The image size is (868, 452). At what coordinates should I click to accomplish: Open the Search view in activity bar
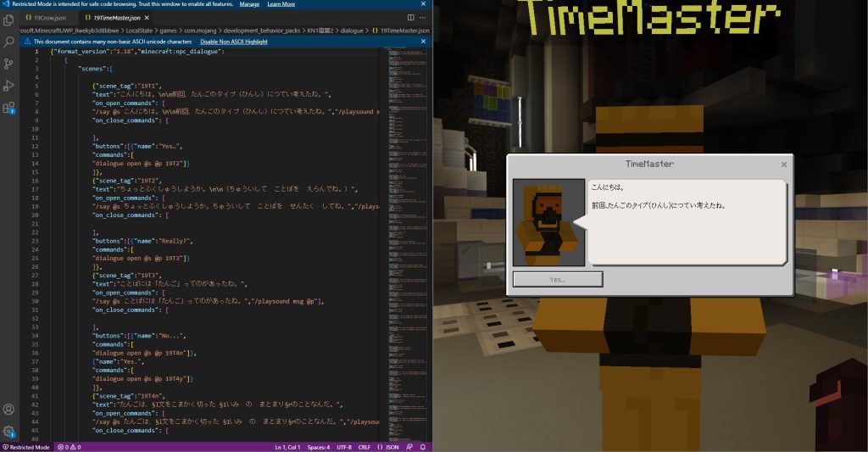tap(8, 42)
